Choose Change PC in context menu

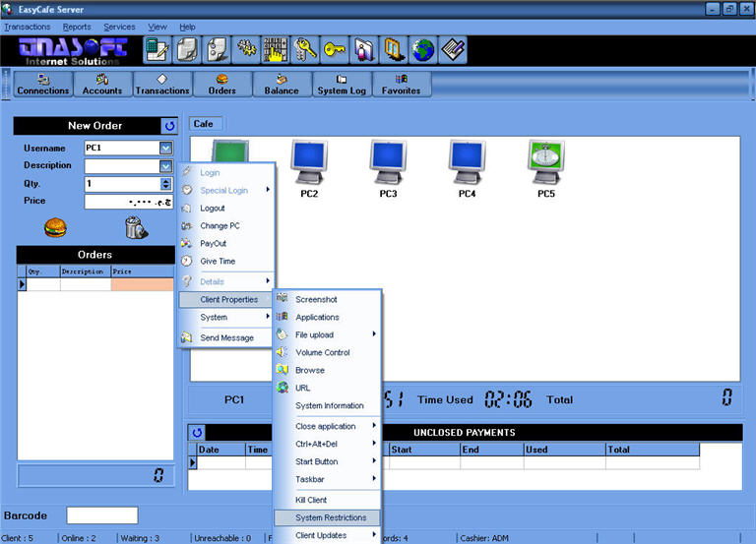click(225, 226)
